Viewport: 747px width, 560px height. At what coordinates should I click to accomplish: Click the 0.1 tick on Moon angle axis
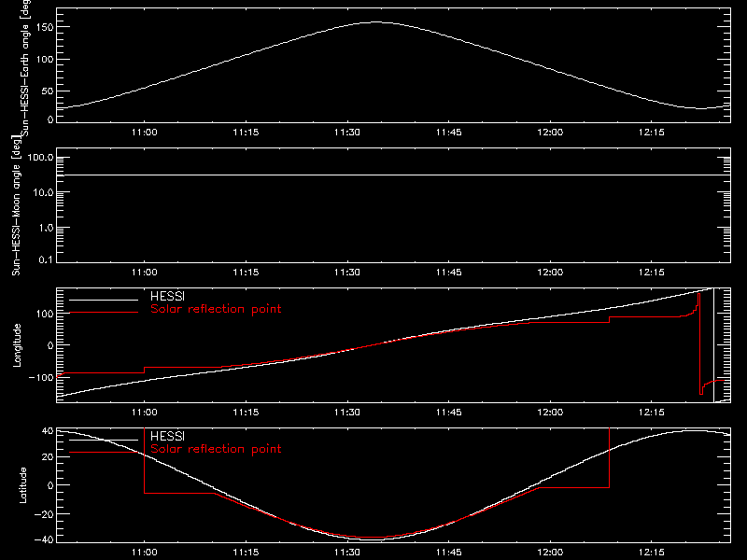tap(46, 259)
